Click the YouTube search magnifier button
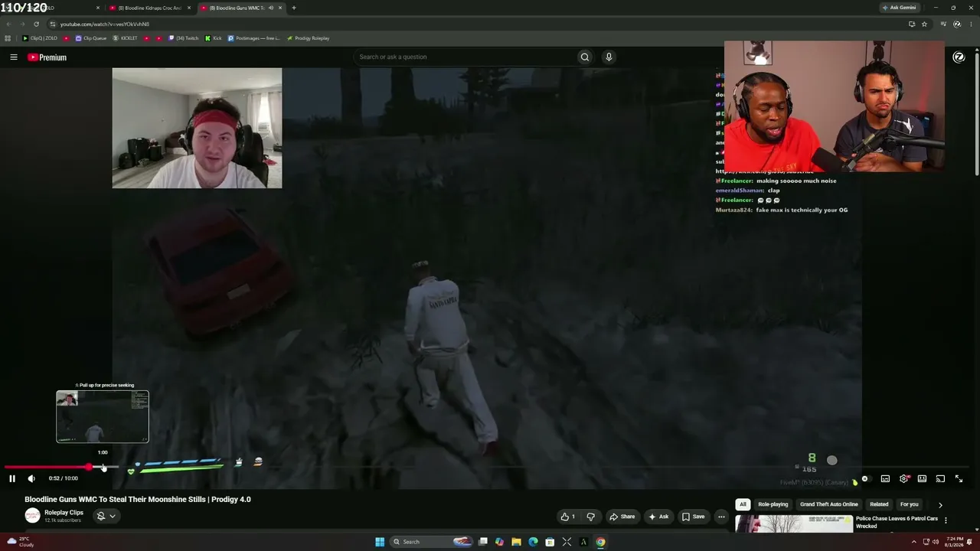The image size is (980, 551). (585, 57)
